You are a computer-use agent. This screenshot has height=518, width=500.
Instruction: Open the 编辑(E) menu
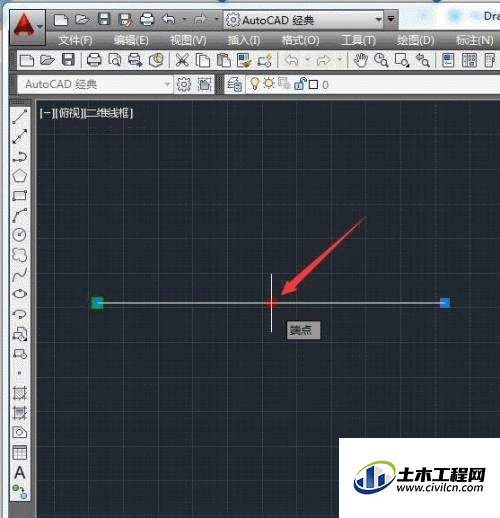tap(131, 41)
